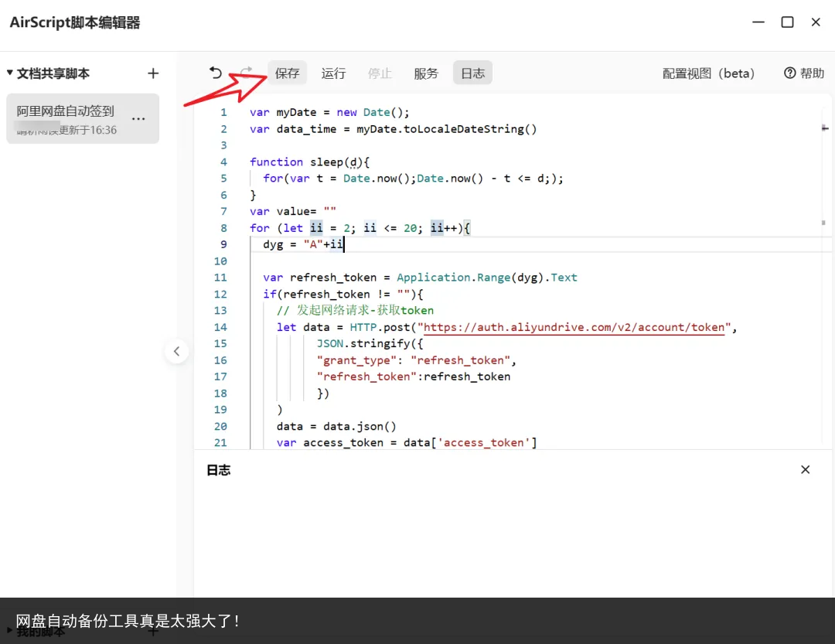Click the 'var data_time' code line
Viewport: 835px width, 644px height.
coord(393,129)
